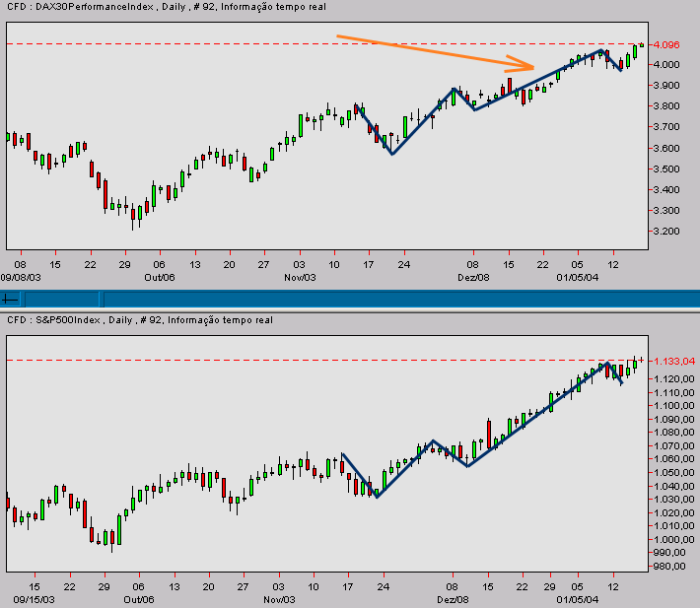Click the 1.120,00 price axis label
Image resolution: width=700 pixels, height=608 pixels.
(x=673, y=378)
